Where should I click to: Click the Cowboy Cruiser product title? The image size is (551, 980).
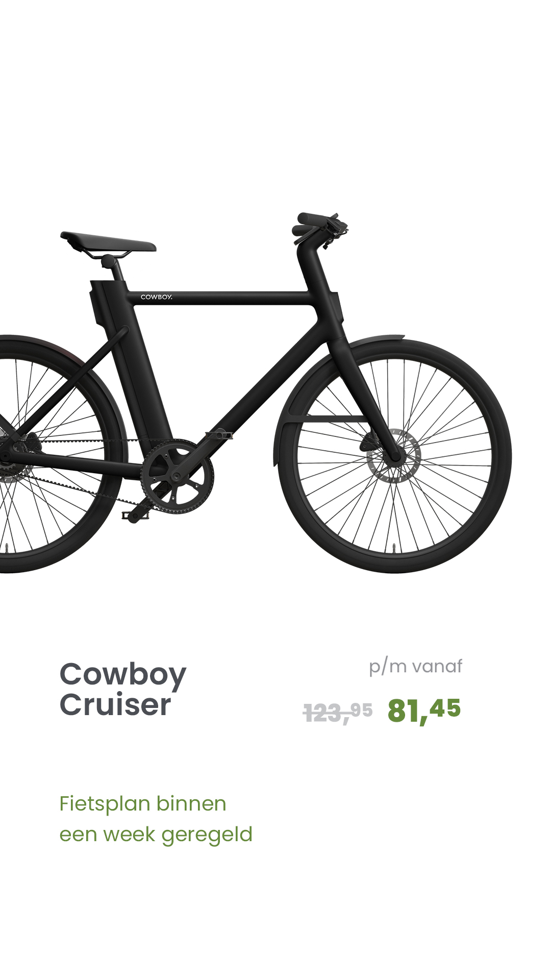(123, 690)
